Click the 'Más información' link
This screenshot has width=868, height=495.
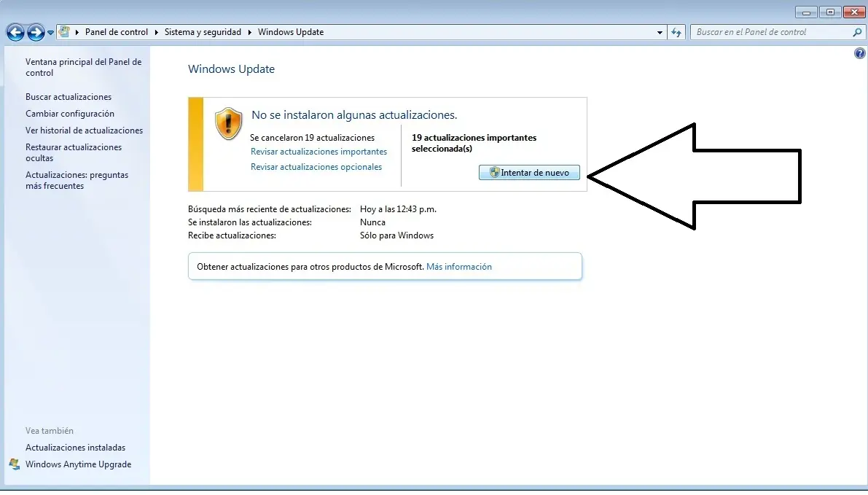pos(459,267)
